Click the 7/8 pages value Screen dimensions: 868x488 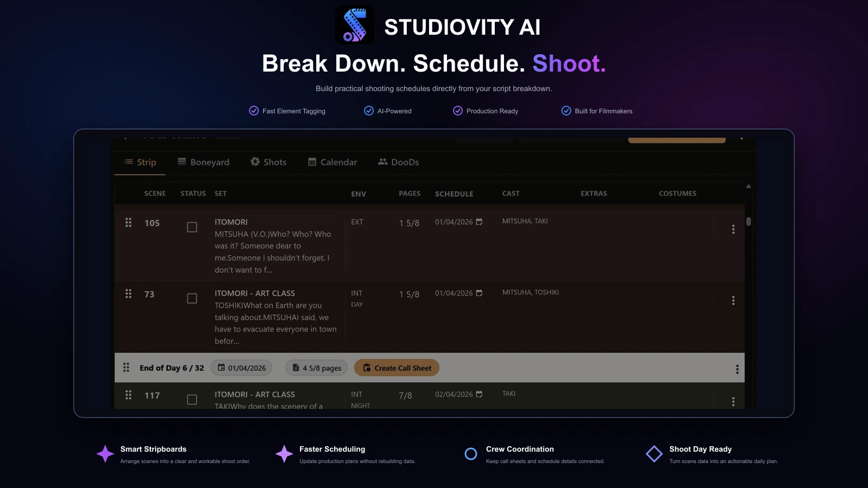405,396
